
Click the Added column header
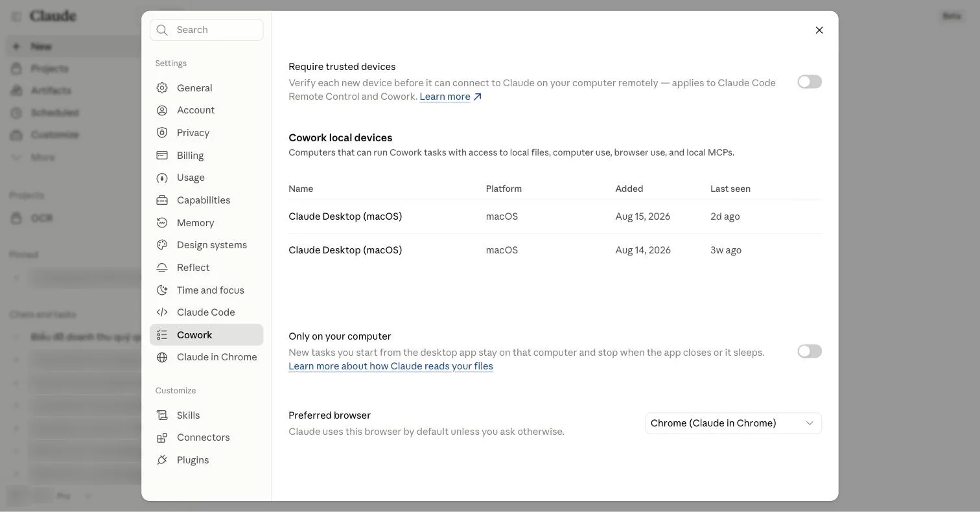[x=629, y=189]
